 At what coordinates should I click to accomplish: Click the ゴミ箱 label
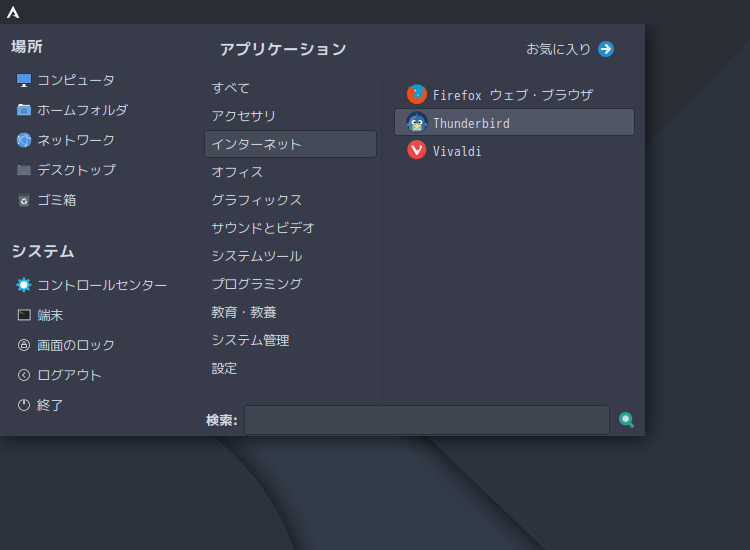[x=57, y=200]
